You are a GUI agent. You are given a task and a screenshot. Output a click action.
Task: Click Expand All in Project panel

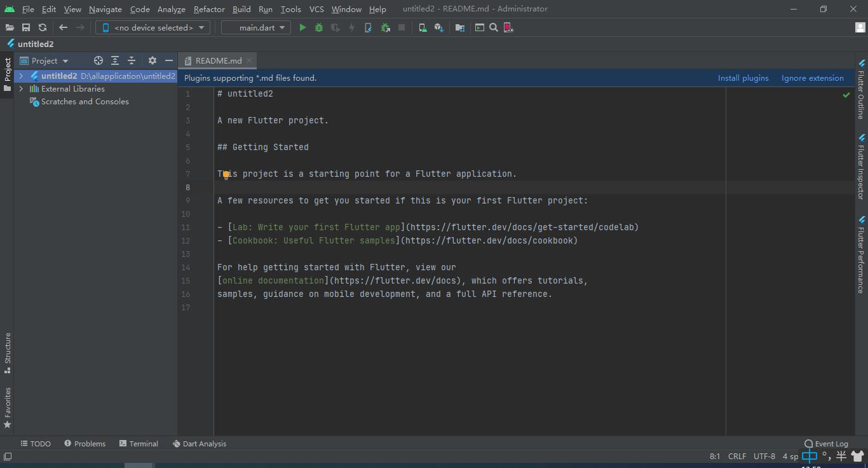coord(115,60)
